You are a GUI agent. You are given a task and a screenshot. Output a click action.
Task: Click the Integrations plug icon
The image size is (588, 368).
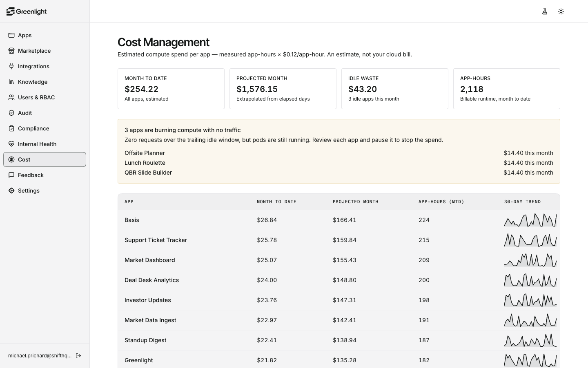[x=11, y=66]
